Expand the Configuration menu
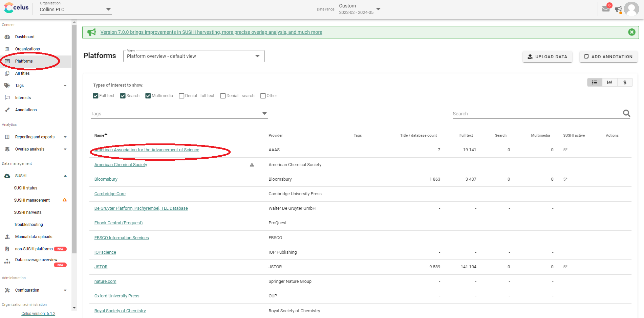This screenshot has height=318, width=644. [x=65, y=290]
